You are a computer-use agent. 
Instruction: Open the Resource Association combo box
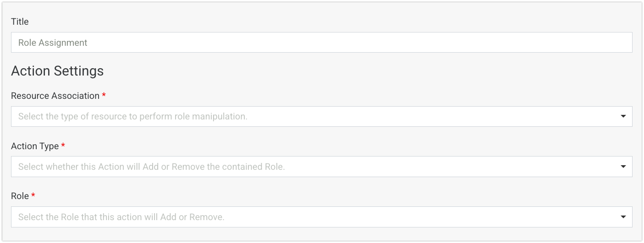[321, 116]
